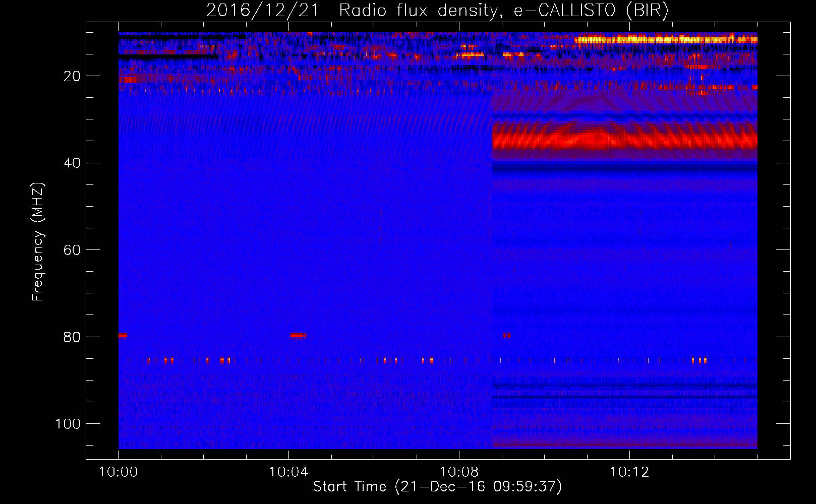816x504 pixels.
Task: Click the 10:12 time tick label
Action: pos(629,472)
